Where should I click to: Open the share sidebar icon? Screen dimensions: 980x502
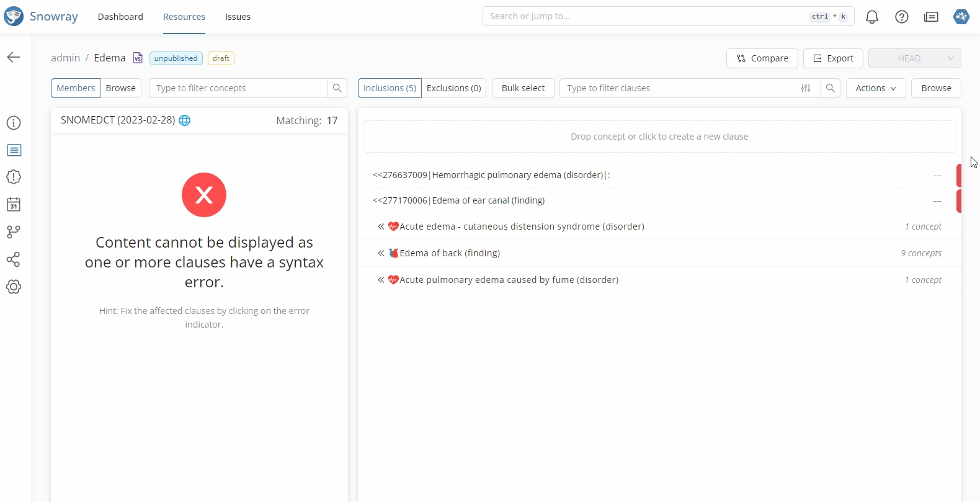coord(14,259)
